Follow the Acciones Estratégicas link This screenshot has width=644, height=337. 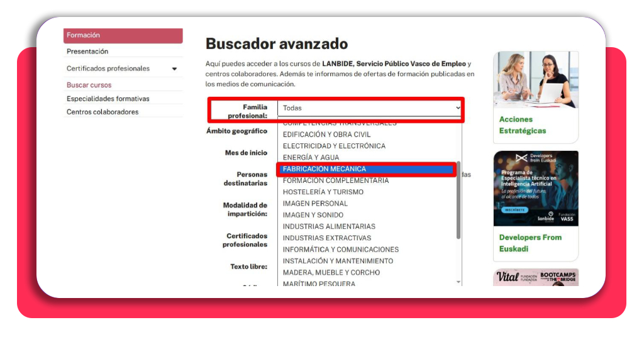523,125
